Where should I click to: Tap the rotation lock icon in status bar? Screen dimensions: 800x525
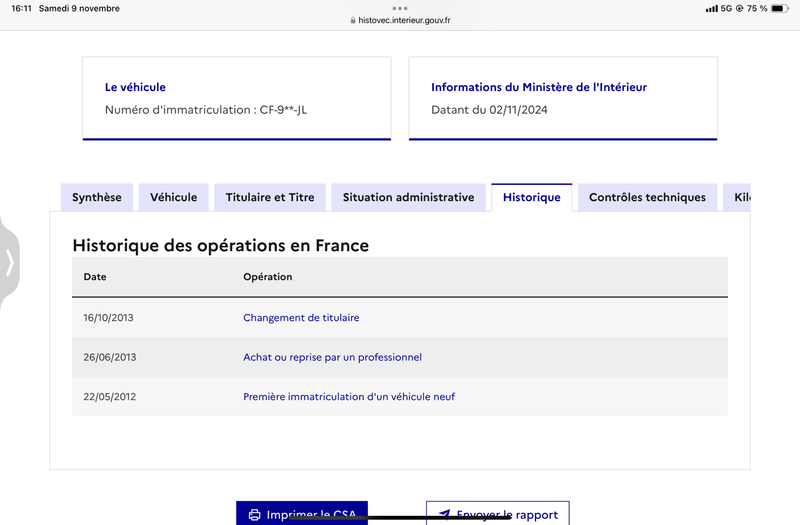coord(739,8)
